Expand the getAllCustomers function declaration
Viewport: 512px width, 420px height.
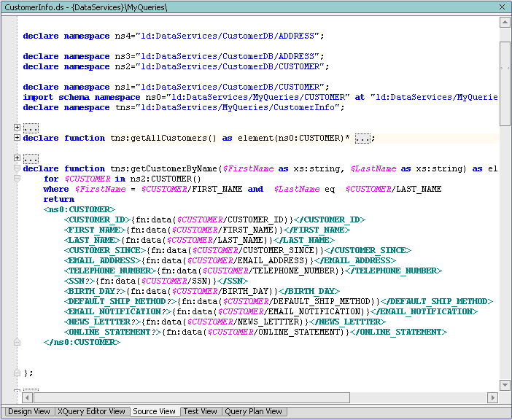(x=17, y=137)
